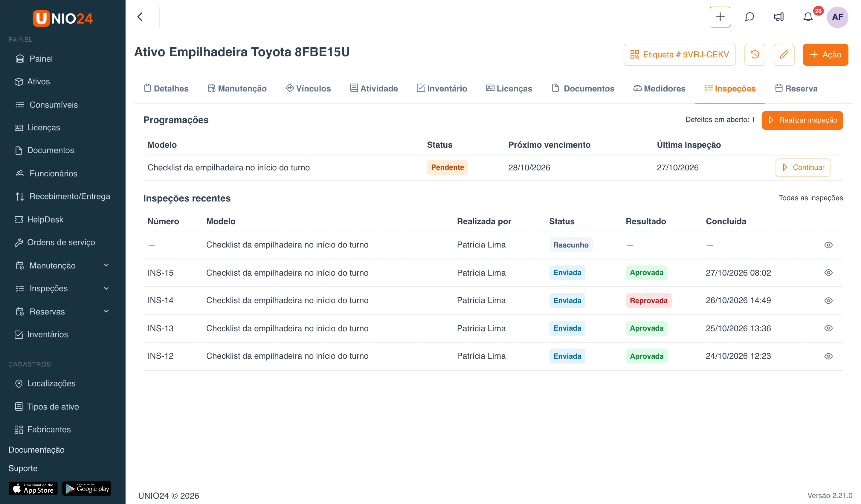Click the Realizar inspeção button
The image size is (861, 504).
coord(802,120)
